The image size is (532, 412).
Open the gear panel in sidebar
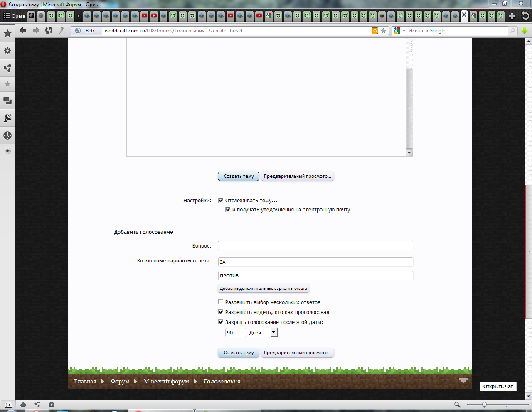[7, 51]
